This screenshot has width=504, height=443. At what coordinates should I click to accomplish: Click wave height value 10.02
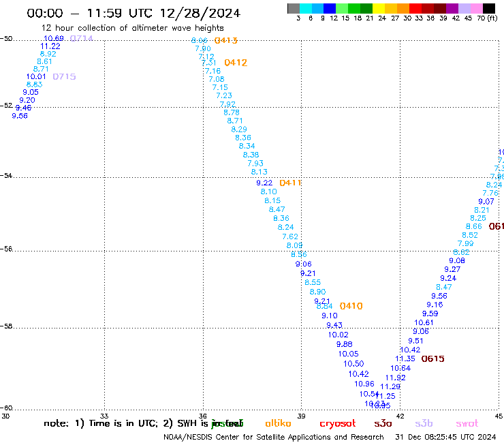tap(338, 335)
